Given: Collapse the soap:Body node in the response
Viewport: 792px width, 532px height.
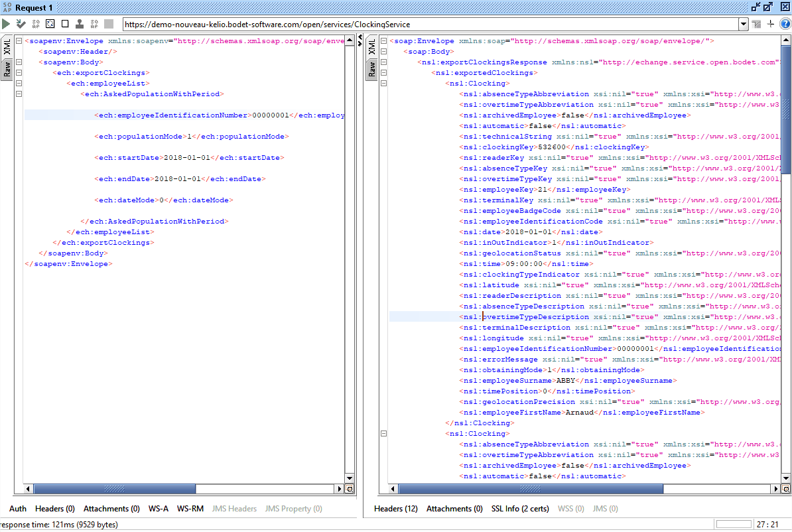Looking at the screenshot, I should pyautogui.click(x=383, y=52).
